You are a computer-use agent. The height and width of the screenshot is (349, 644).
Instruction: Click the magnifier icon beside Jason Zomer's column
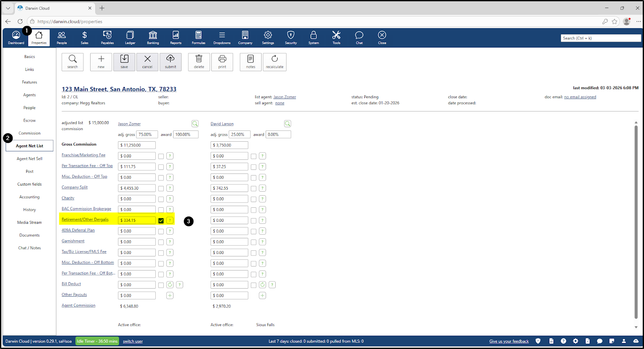pyautogui.click(x=195, y=124)
